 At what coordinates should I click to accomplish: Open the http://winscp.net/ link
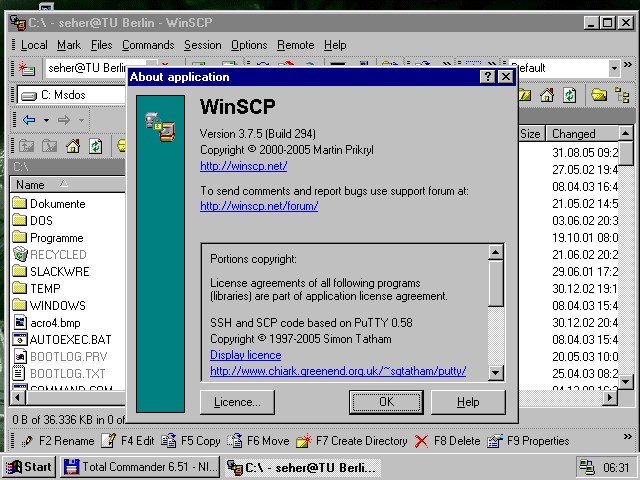[x=244, y=166]
